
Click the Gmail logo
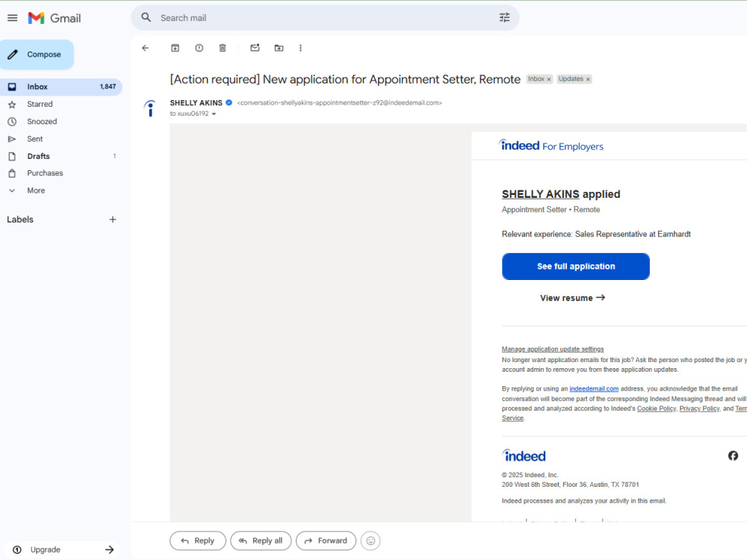(55, 18)
